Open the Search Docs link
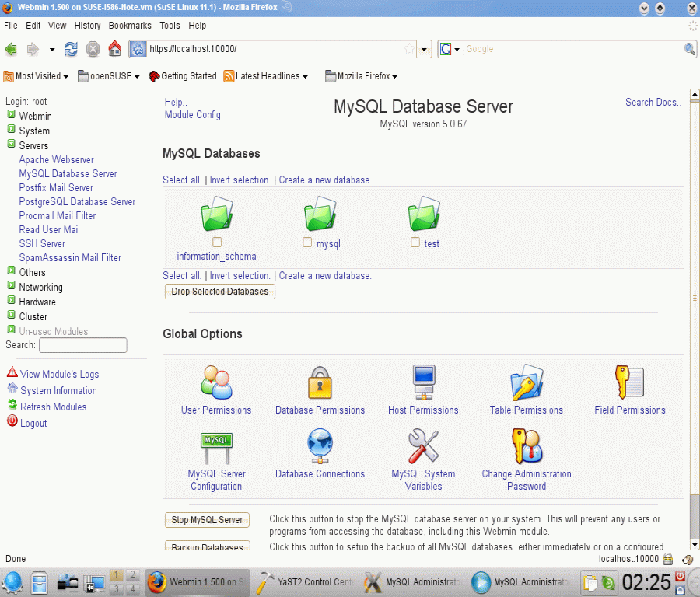The image size is (700, 597). pos(653,102)
